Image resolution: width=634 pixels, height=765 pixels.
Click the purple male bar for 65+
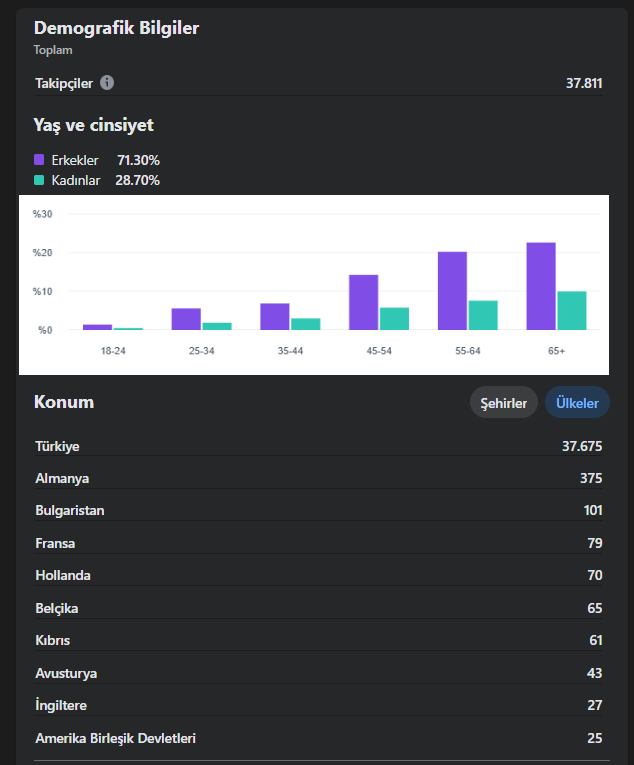tap(541, 286)
